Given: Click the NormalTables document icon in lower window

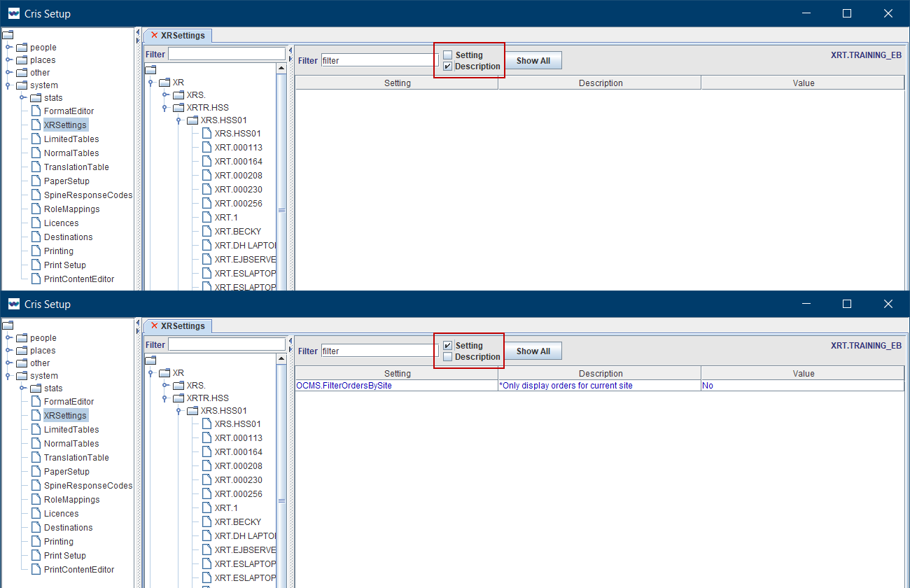Looking at the screenshot, I should click(36, 443).
